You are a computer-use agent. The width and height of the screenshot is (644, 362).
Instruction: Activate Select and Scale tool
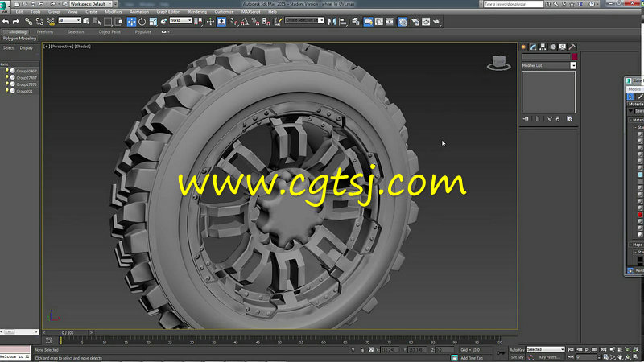153,22
